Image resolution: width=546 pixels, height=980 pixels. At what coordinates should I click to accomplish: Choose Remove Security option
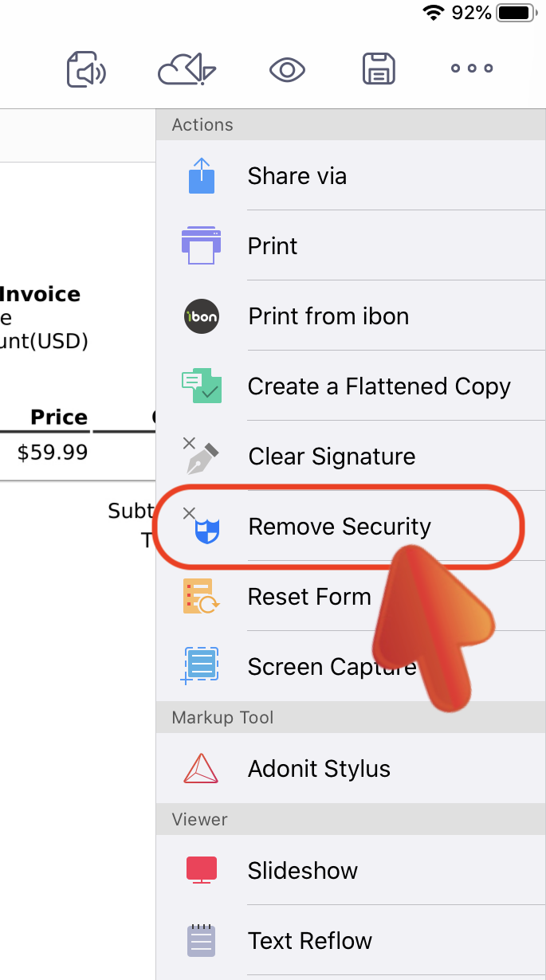click(x=351, y=526)
